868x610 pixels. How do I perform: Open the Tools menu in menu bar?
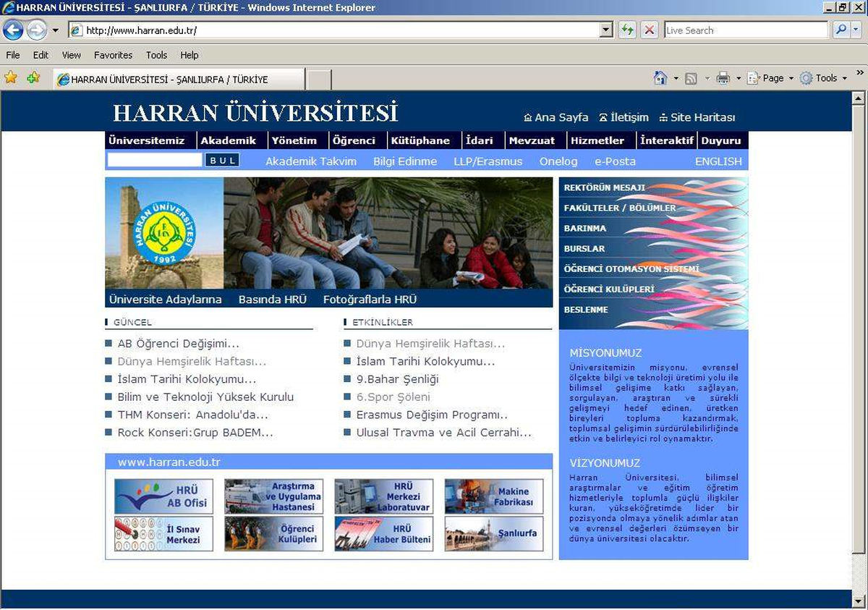(156, 55)
